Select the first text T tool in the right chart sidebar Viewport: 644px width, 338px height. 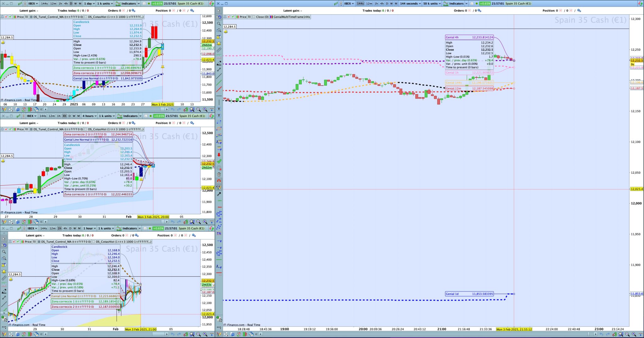pyautogui.click(x=219, y=109)
